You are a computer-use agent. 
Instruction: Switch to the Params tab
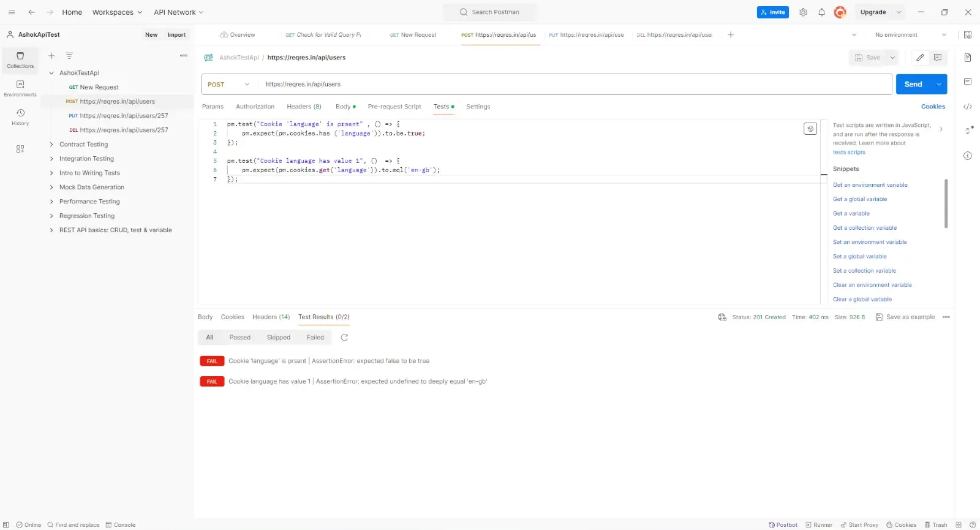point(213,107)
